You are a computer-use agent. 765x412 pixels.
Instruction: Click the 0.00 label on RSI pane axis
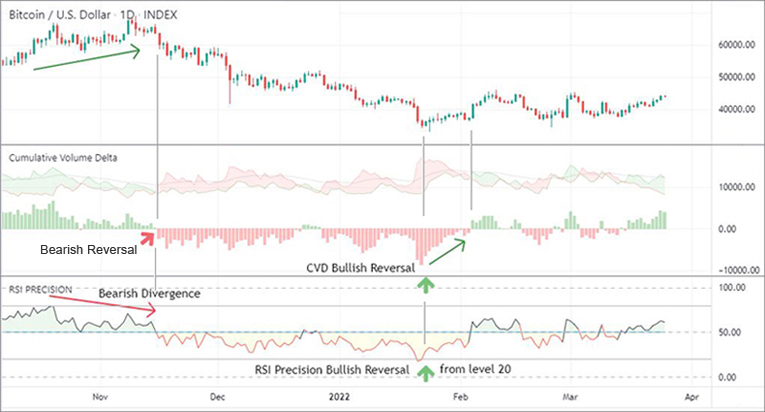pos(727,377)
